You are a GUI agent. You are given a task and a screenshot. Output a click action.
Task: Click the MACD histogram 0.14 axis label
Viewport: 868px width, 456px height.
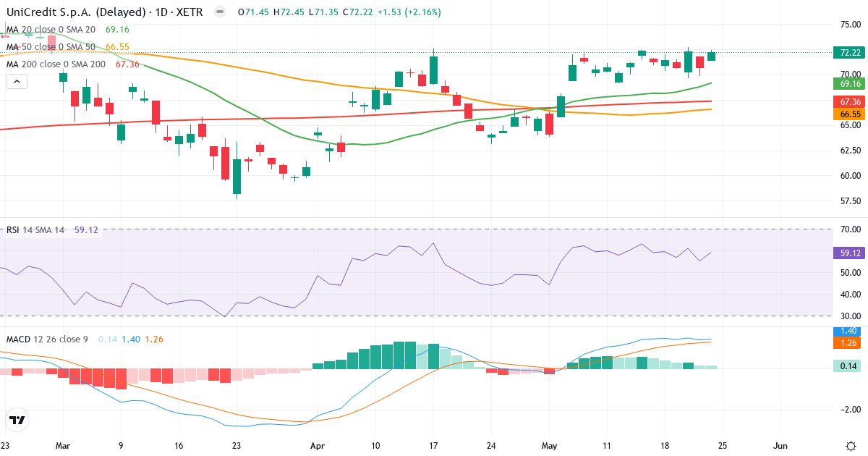coord(847,366)
